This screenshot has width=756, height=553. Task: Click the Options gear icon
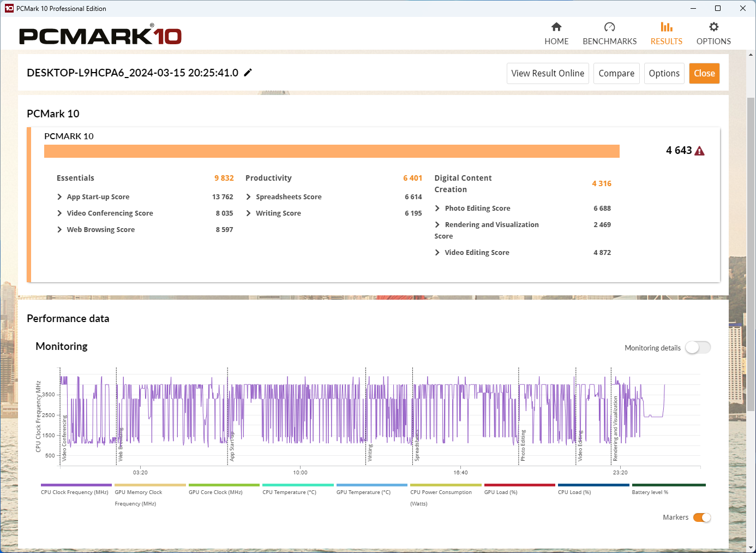[x=713, y=27]
